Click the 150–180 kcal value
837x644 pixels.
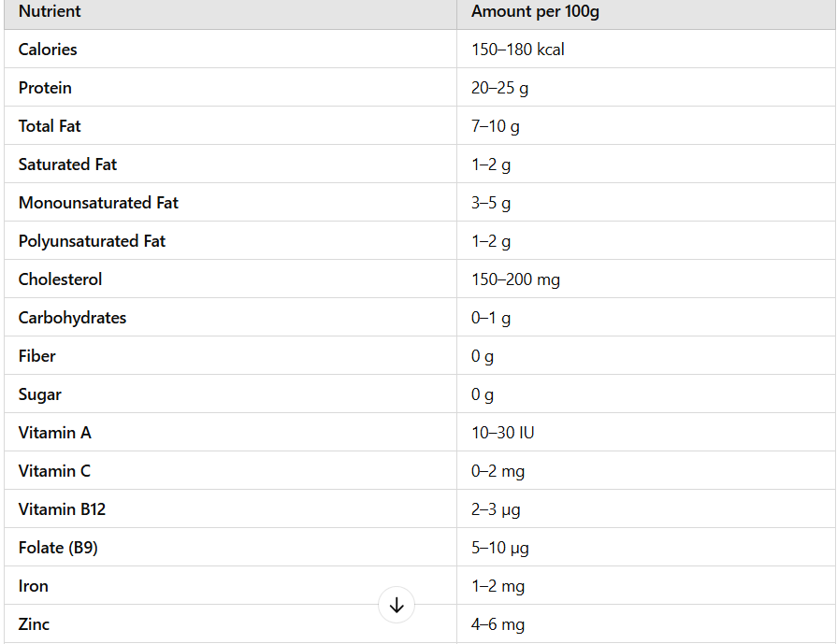(517, 50)
